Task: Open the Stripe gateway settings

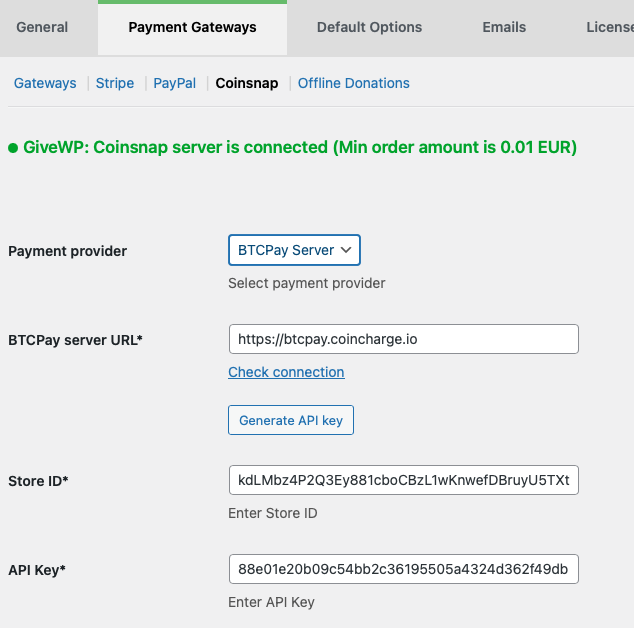Action: [x=115, y=83]
